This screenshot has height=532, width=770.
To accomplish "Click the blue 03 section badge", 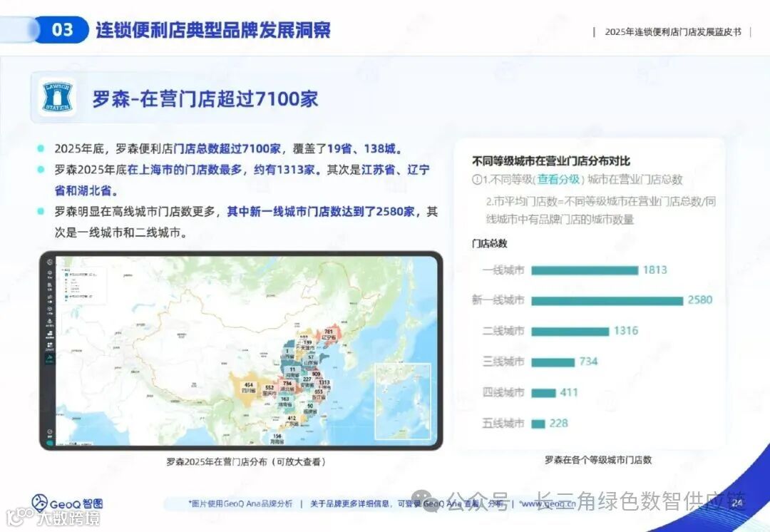I will click(x=62, y=29).
